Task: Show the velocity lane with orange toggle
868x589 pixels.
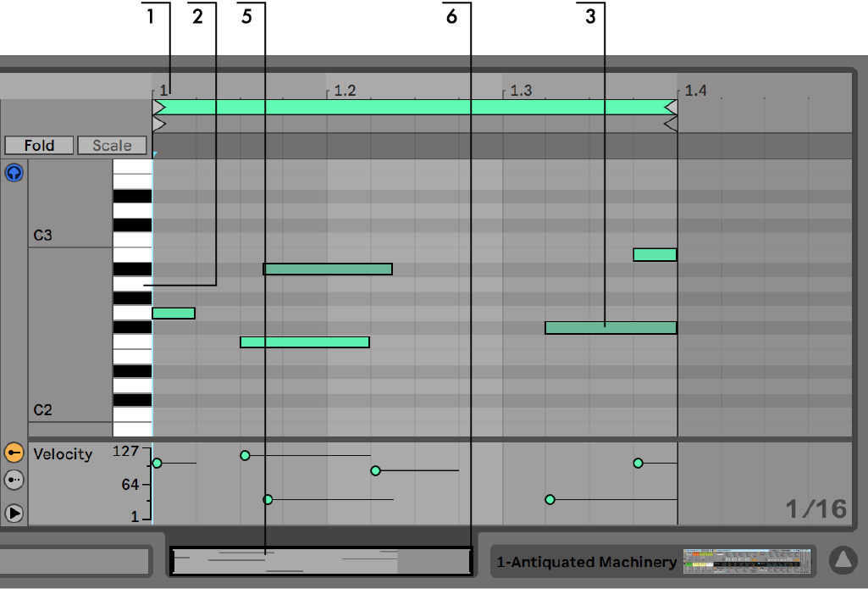Action: click(14, 453)
